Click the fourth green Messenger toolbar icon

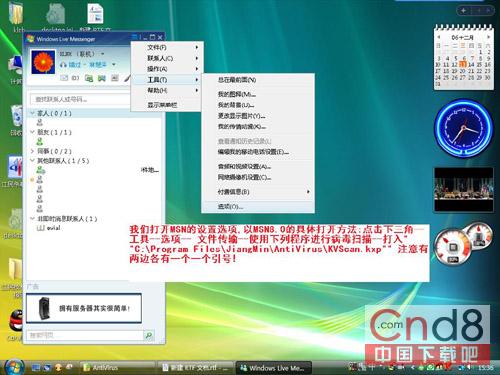pos(102,78)
